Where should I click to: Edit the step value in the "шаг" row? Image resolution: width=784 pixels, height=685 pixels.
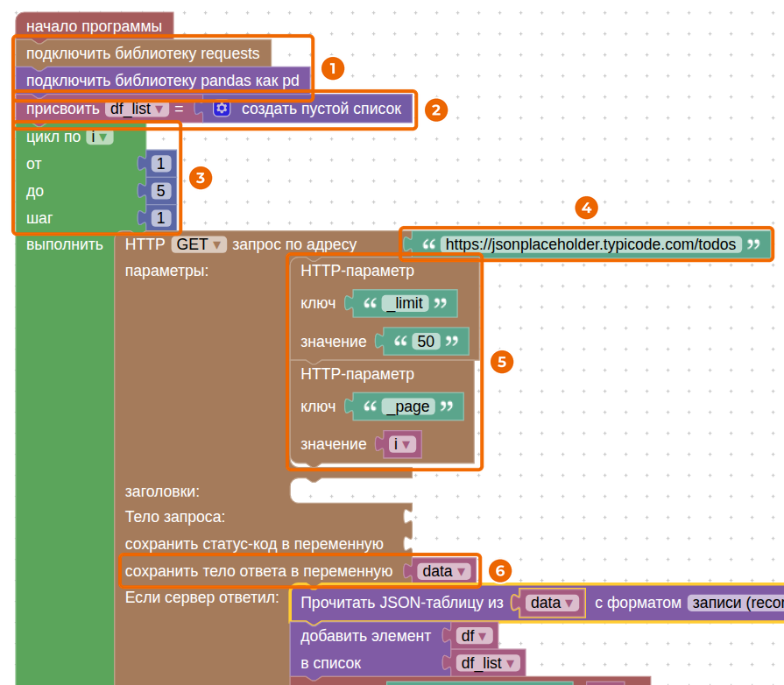(161, 218)
